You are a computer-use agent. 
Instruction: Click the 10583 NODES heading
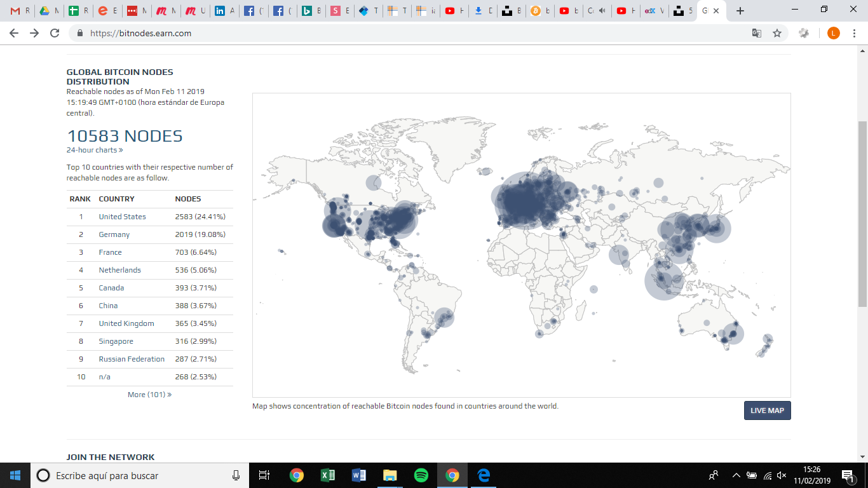click(x=125, y=136)
